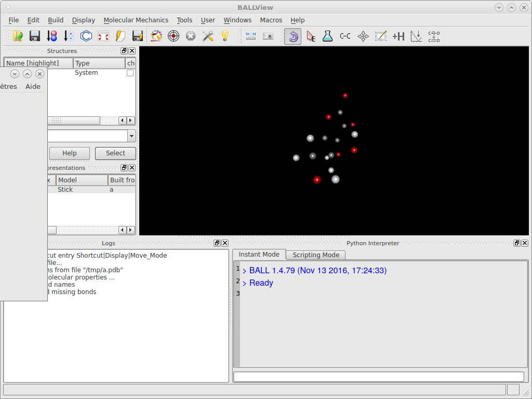Viewport: 532px width, 399px height.
Task: Click the Type column header in Structures
Action: click(x=99, y=63)
